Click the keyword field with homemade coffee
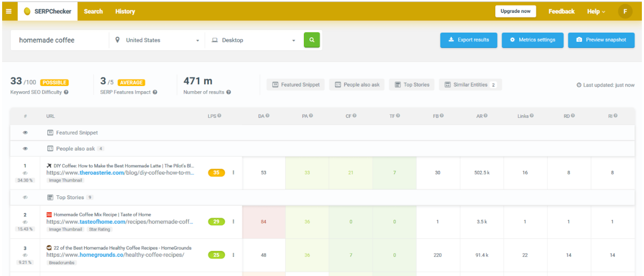Viewport: 644px width, 276px height. [x=60, y=40]
